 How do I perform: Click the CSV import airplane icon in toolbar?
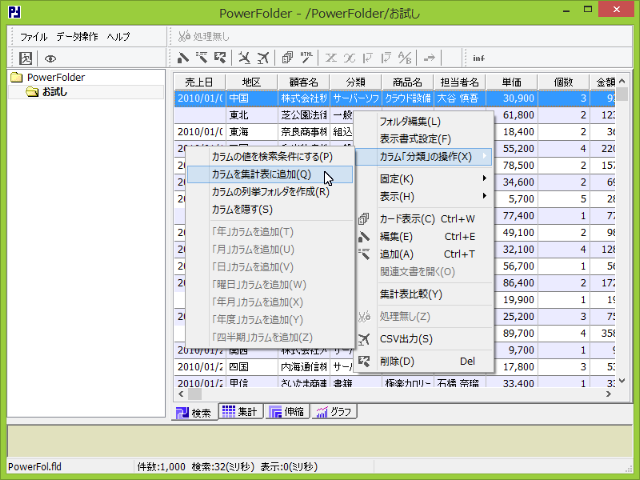[x=244, y=58]
